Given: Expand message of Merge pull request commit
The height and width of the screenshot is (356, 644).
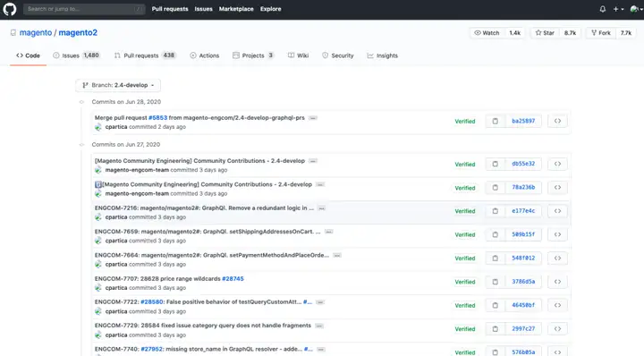Looking at the screenshot, I should (x=313, y=118).
